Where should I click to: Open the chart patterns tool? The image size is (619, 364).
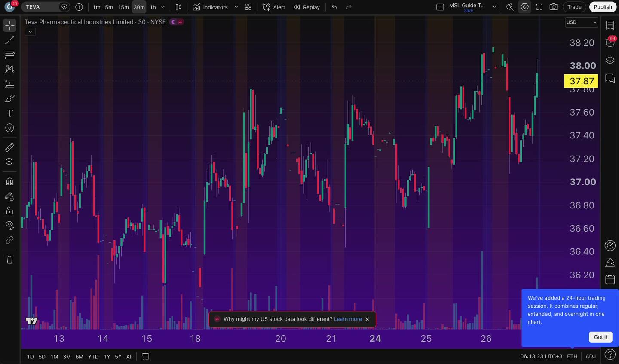pyautogui.click(x=9, y=69)
